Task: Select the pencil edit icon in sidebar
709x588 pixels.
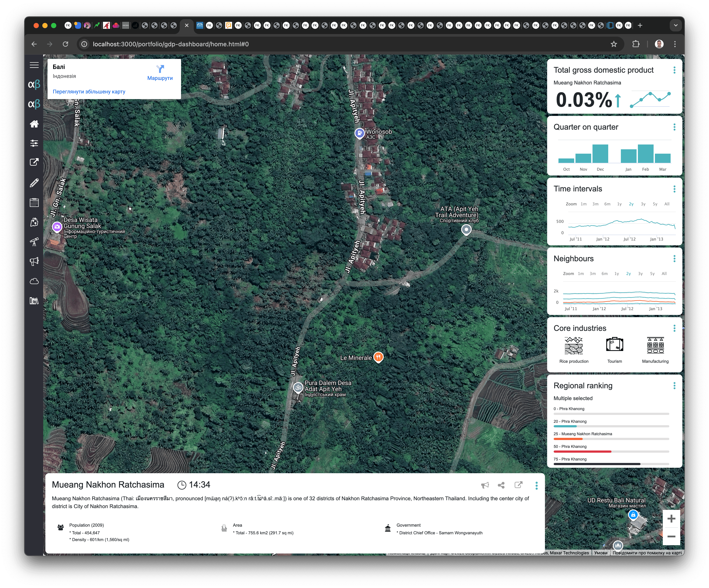Action: [34, 183]
